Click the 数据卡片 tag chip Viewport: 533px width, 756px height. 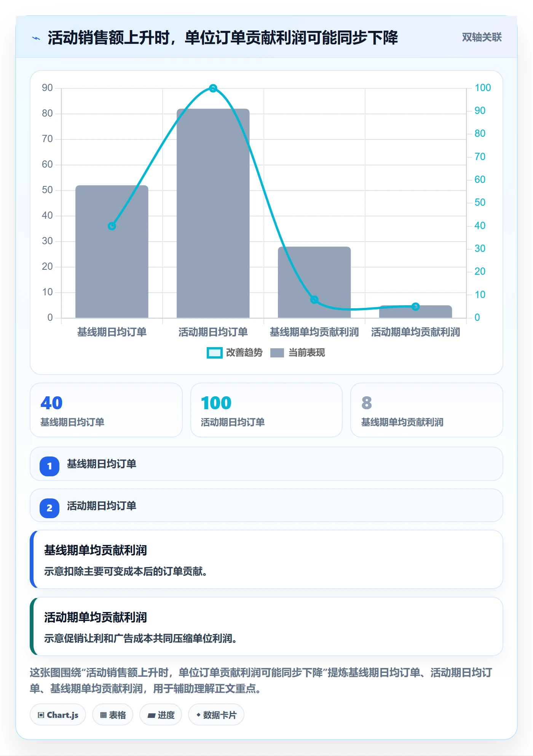click(216, 715)
